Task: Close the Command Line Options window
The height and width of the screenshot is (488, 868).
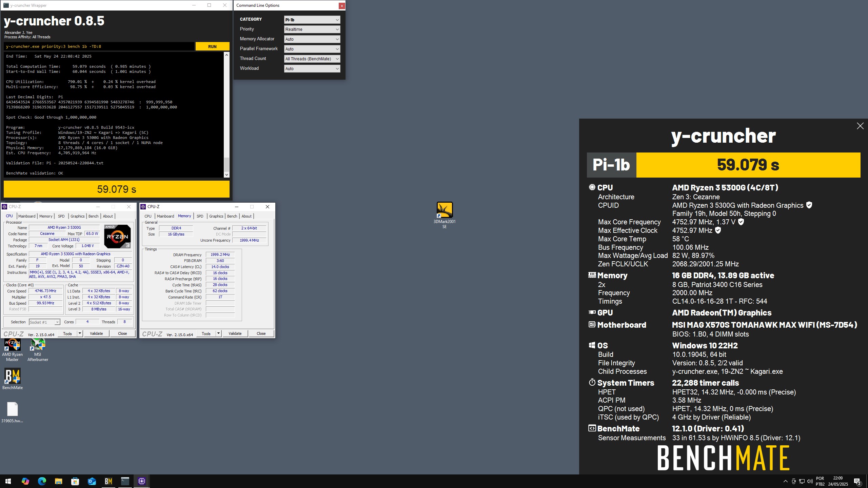Action: pyautogui.click(x=342, y=5)
